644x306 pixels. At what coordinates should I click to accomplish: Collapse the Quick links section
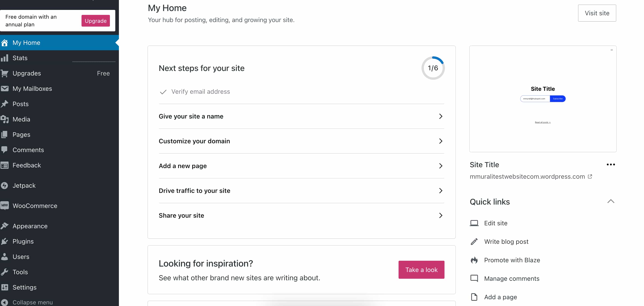pyautogui.click(x=611, y=201)
